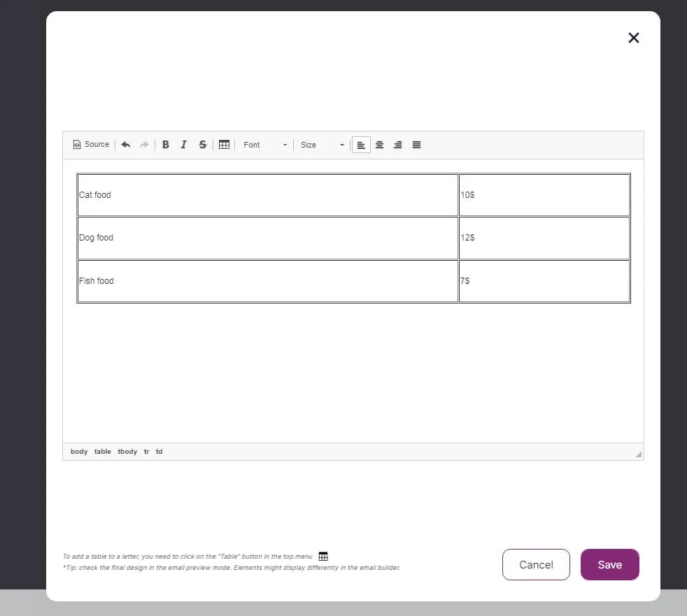Click the "Fish food" table cell

coord(268,281)
